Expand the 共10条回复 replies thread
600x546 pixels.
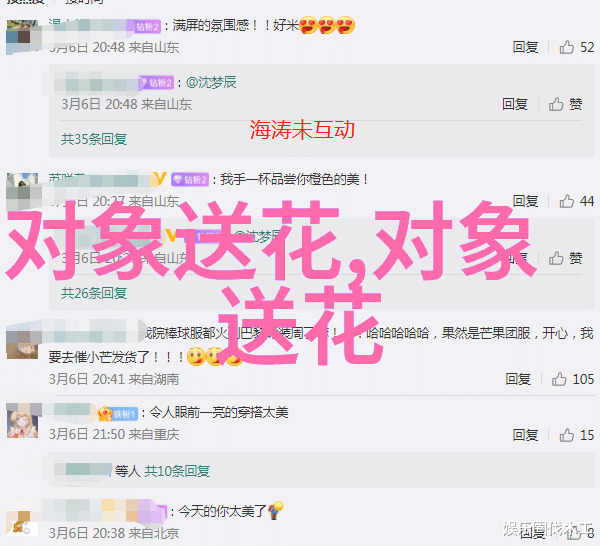(177, 471)
